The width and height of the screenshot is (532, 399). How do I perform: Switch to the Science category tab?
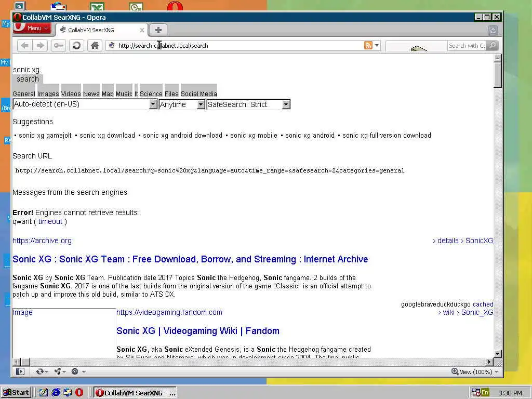(151, 94)
